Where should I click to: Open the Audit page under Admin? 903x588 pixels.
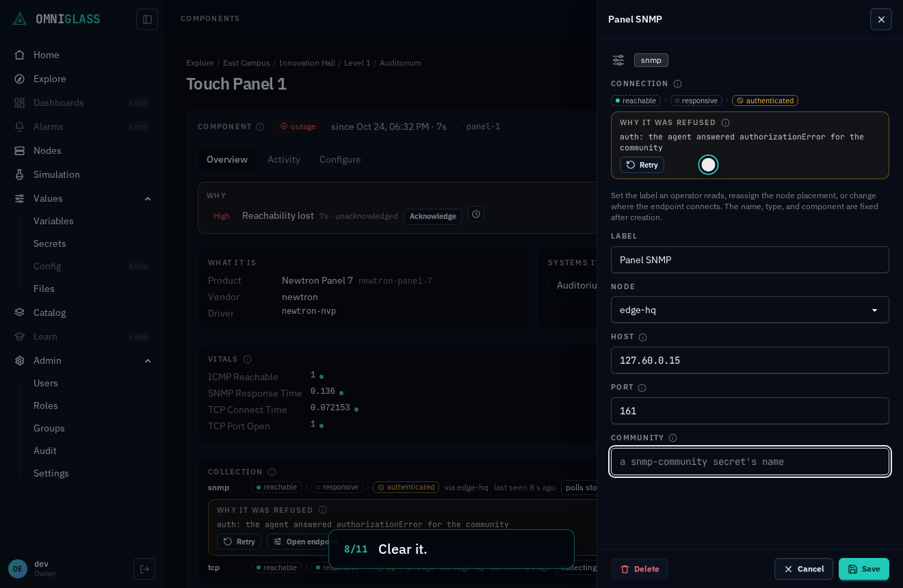[92, 451]
